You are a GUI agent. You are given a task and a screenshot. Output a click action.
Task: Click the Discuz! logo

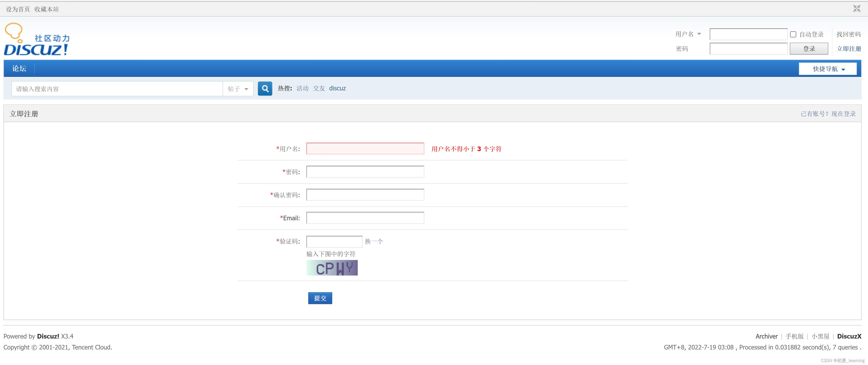[37, 39]
